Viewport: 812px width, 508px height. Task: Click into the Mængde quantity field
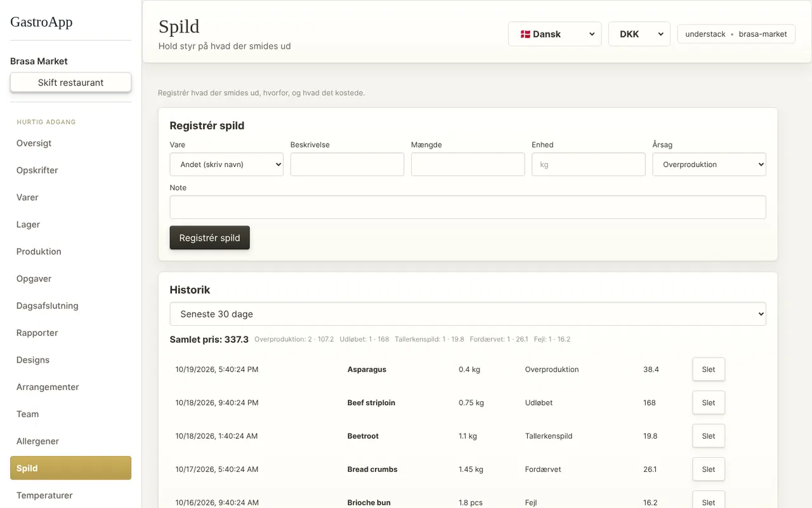coord(468,164)
